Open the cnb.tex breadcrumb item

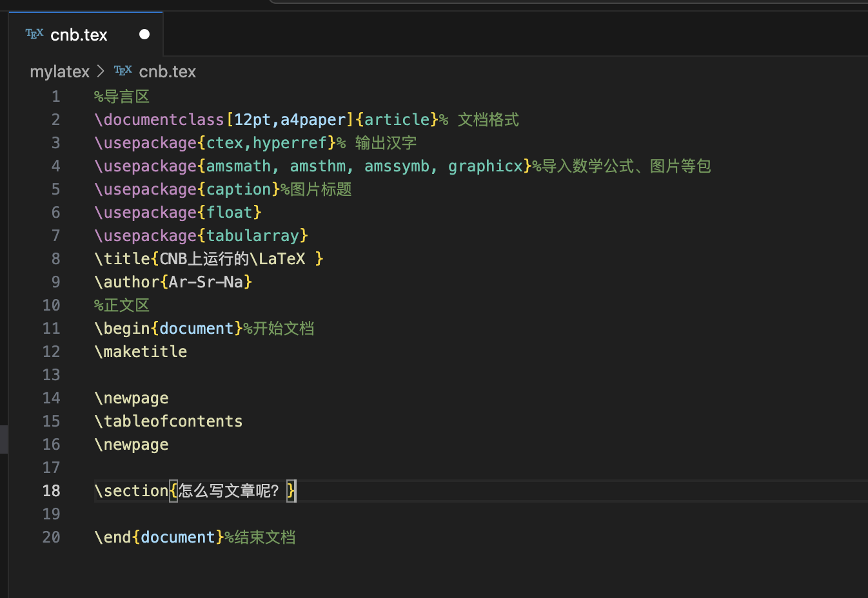click(x=167, y=72)
